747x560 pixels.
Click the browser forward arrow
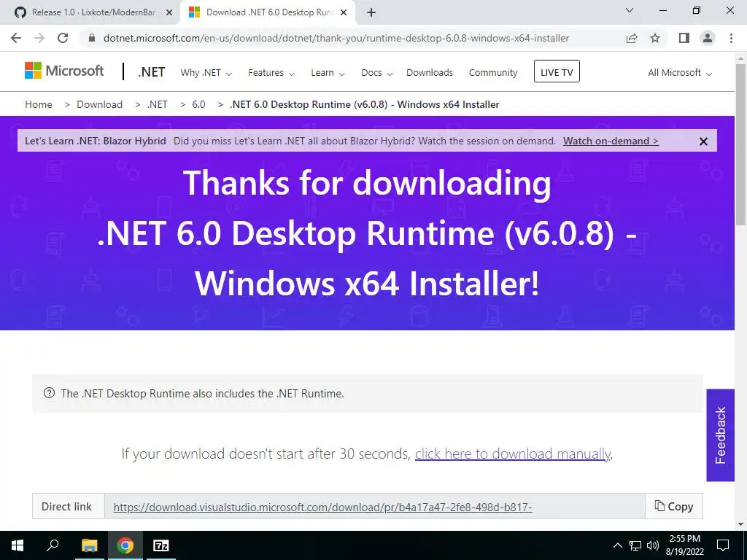39,38
